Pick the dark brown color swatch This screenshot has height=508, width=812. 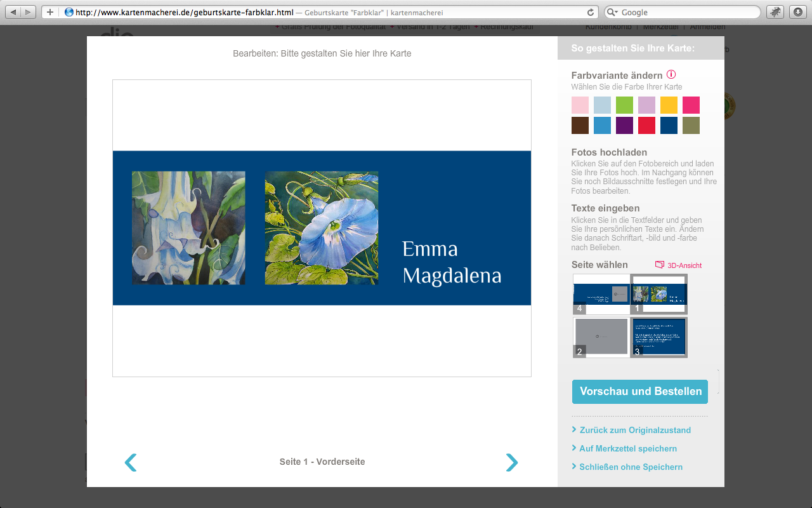coord(580,125)
